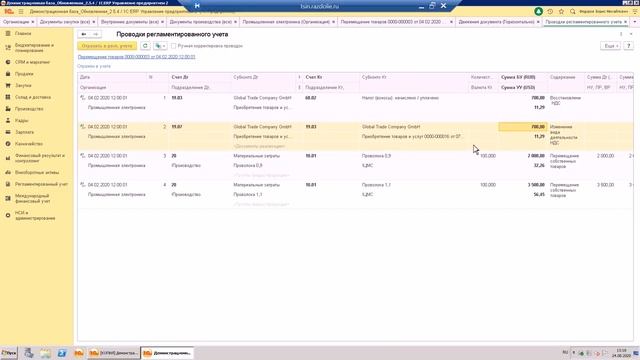
Task: Open the history clock icon in the header
Action: [x=550, y=11]
